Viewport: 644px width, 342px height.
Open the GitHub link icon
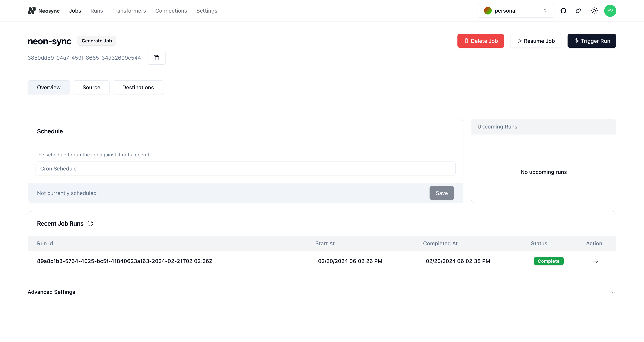[563, 11]
